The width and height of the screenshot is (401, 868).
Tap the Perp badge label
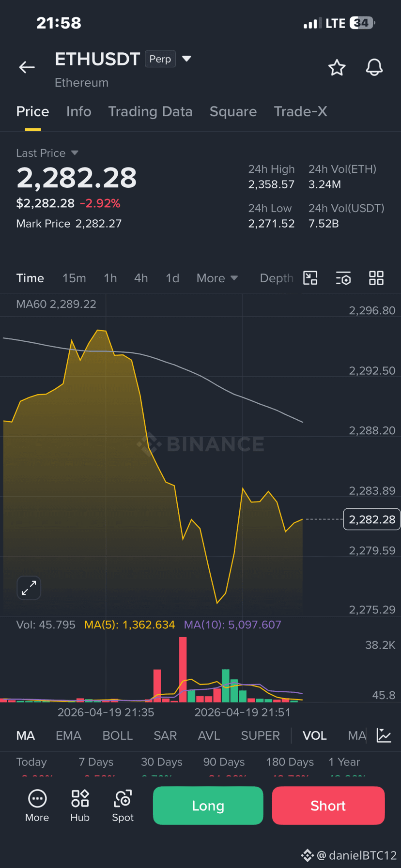pos(160,59)
